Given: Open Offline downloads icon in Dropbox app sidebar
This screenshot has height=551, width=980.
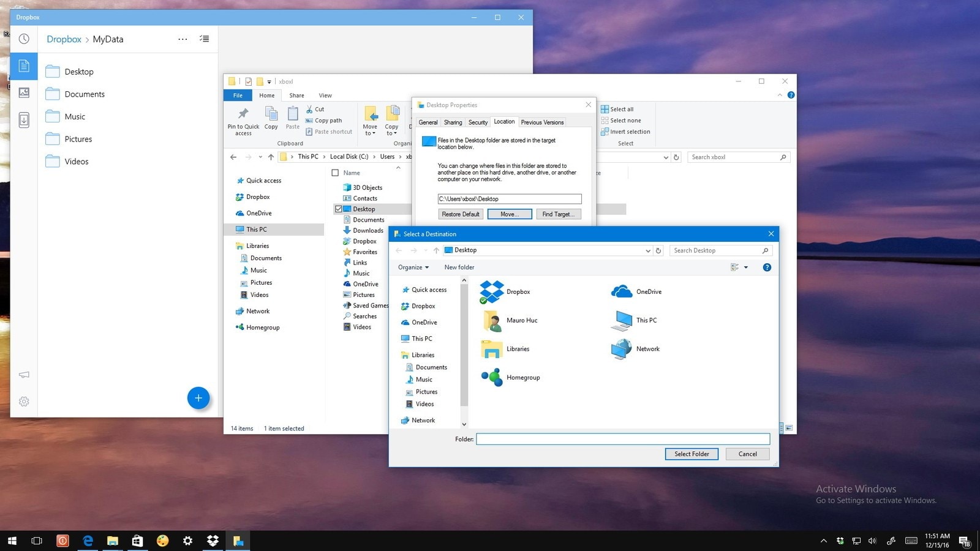Looking at the screenshot, I should [x=24, y=119].
